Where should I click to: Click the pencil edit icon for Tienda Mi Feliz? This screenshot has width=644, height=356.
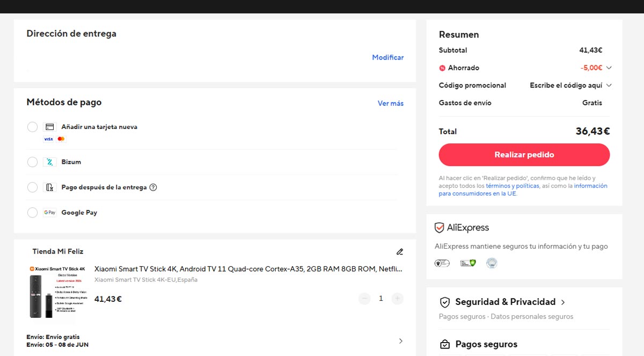(399, 251)
